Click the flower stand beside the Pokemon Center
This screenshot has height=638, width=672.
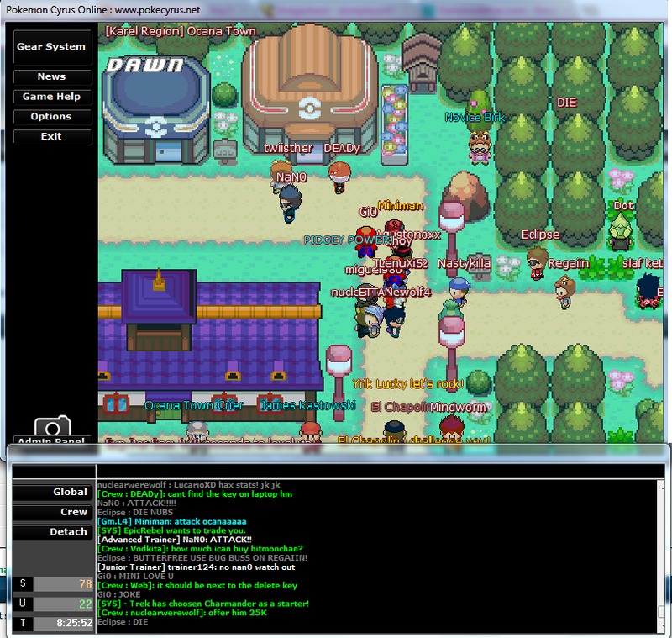(x=394, y=124)
